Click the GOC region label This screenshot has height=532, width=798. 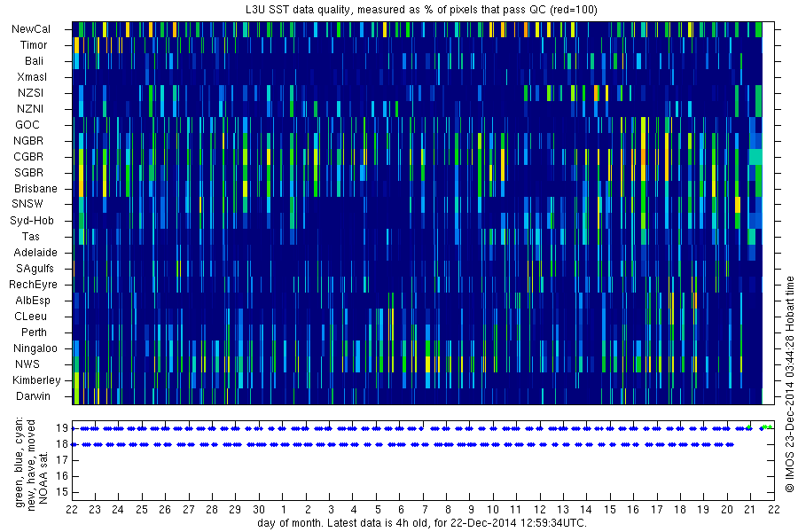tap(27, 125)
